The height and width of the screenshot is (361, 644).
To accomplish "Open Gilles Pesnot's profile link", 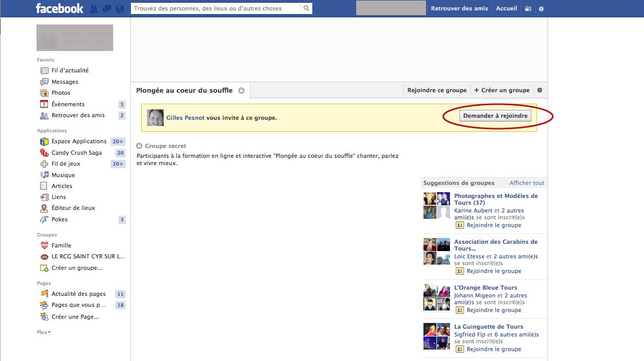I will coord(185,118).
